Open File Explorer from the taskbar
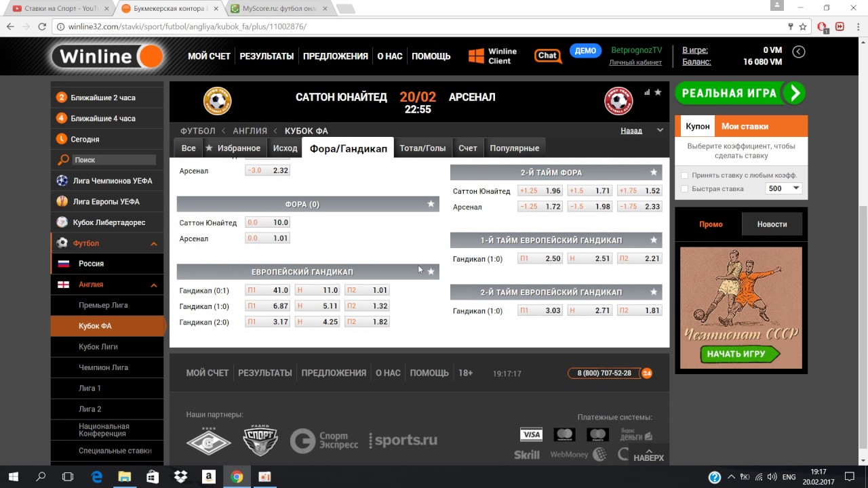Viewport: 868px width, 488px height. [124, 476]
